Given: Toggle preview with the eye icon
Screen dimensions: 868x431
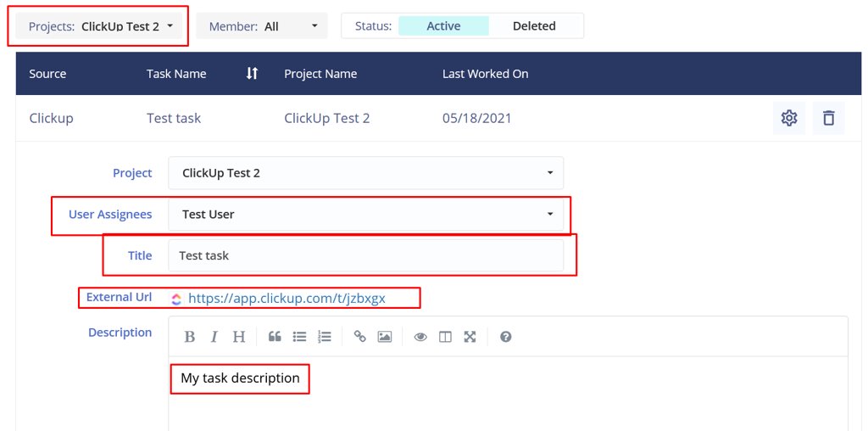Looking at the screenshot, I should [420, 337].
